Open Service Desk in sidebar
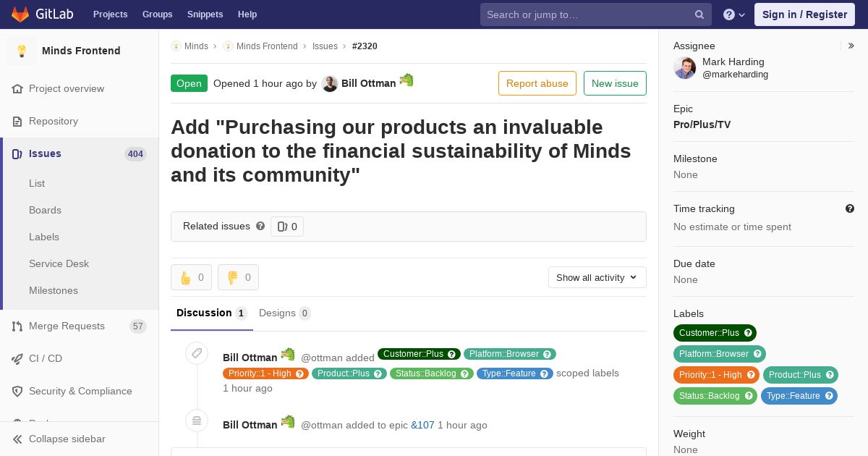The width and height of the screenshot is (868, 456). [x=59, y=263]
